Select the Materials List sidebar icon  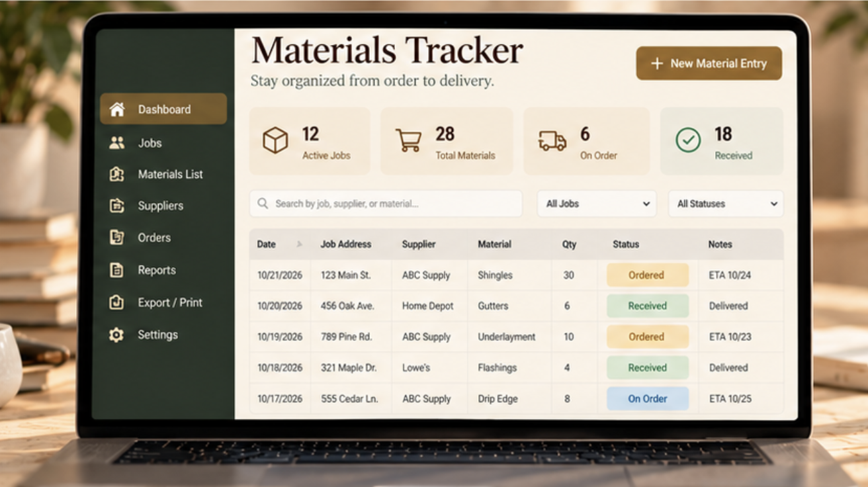coord(117,174)
